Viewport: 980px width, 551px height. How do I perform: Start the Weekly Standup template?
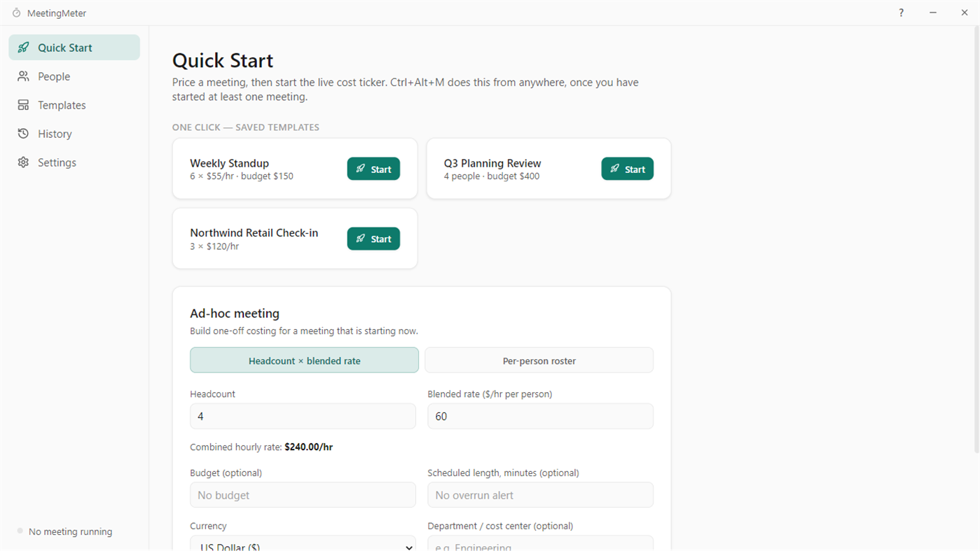click(373, 169)
